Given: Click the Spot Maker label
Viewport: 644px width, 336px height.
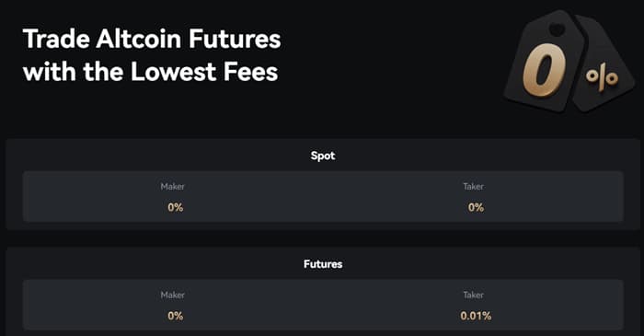Looking at the screenshot, I should coord(173,187).
